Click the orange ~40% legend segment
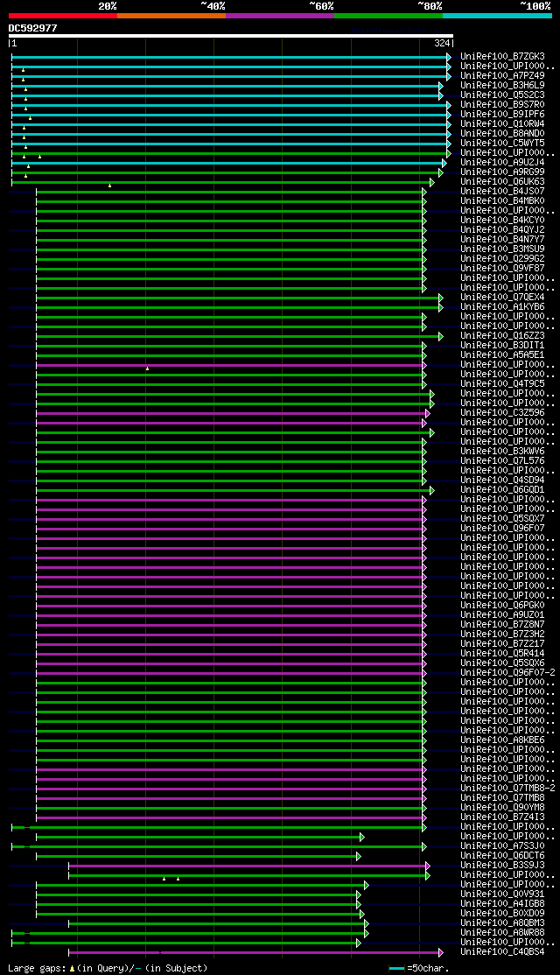560x975 pixels. pyautogui.click(x=171, y=16)
